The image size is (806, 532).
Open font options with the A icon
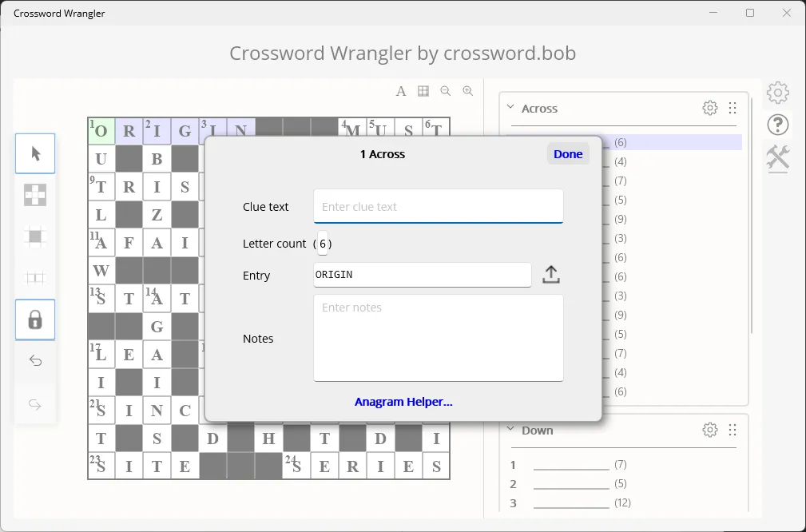(401, 92)
